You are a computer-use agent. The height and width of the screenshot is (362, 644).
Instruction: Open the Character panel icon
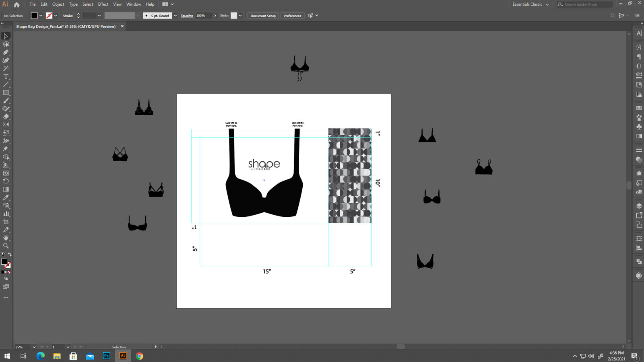[639, 33]
